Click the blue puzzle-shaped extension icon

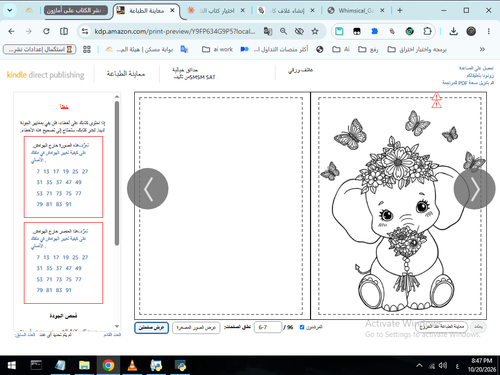point(375,31)
